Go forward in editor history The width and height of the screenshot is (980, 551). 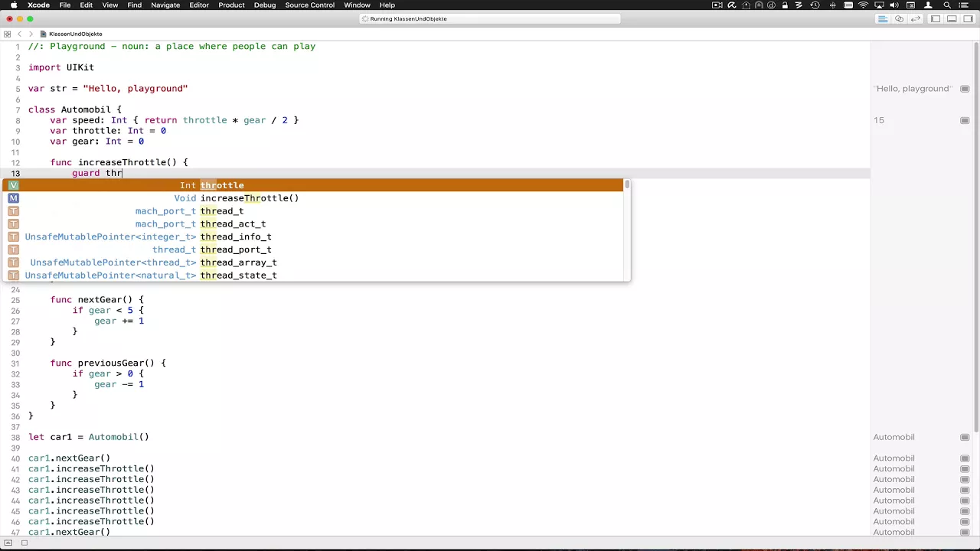tap(31, 34)
